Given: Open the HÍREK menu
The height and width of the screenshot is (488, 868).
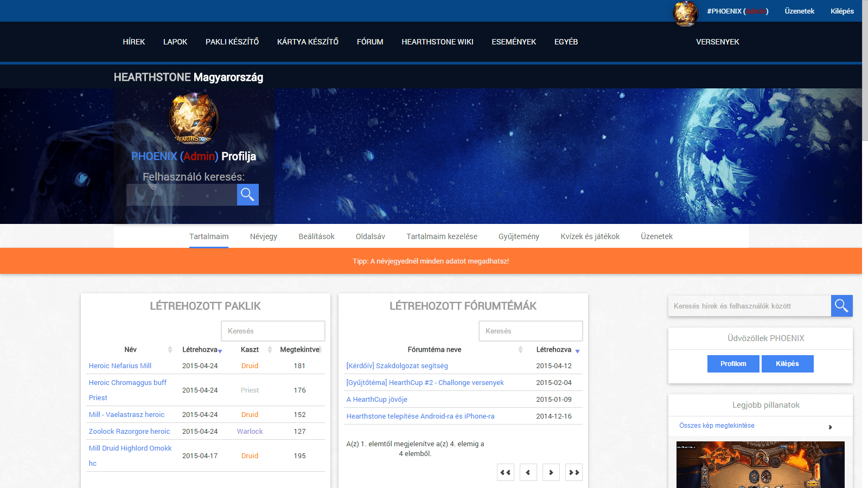Looking at the screenshot, I should click(134, 42).
